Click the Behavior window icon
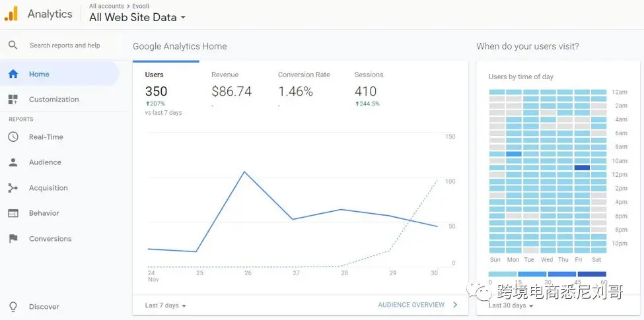Screen dimensions: 644x320 (x=13, y=213)
